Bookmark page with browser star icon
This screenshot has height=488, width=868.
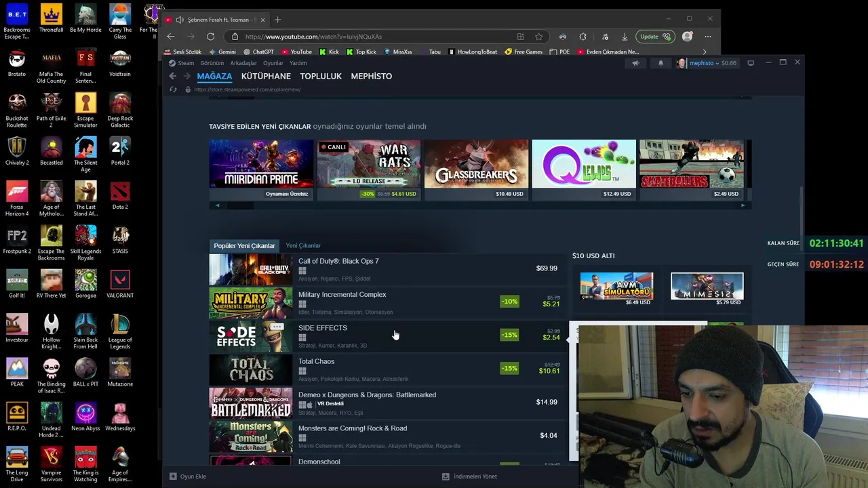pyautogui.click(x=539, y=37)
